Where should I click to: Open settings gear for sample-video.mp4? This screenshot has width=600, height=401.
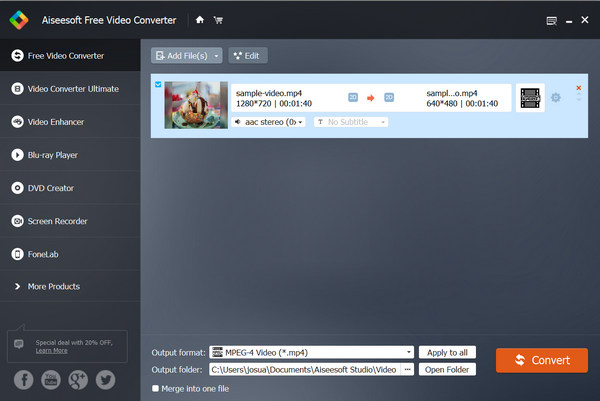click(556, 97)
